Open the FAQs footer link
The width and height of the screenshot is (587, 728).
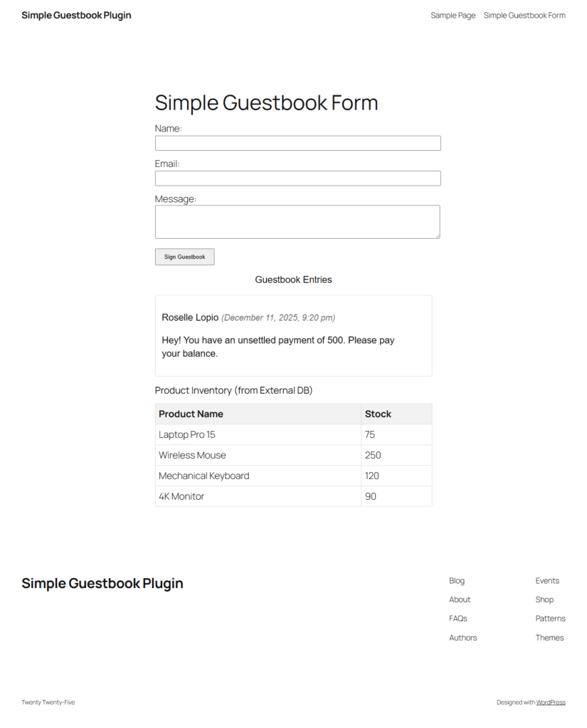458,619
